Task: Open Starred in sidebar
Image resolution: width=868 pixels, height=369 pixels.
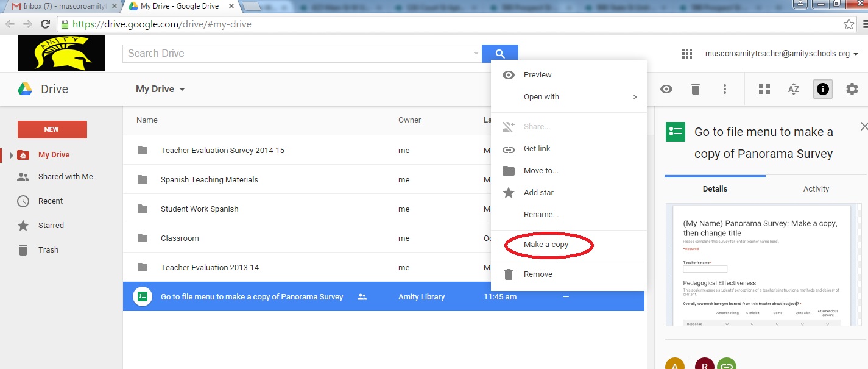Action: coord(51,226)
